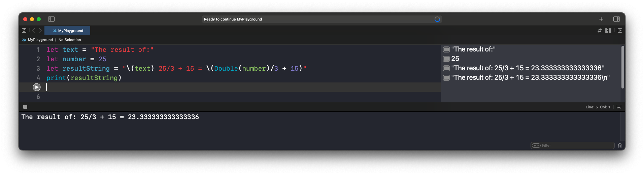Go forward in editor history
Screen dimensions: 644x175
coord(40,30)
